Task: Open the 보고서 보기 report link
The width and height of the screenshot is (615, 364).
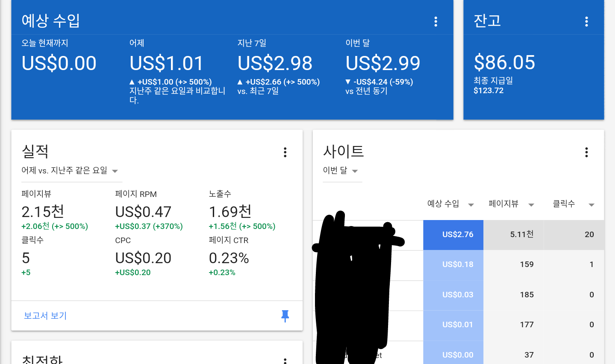Action: point(45,316)
